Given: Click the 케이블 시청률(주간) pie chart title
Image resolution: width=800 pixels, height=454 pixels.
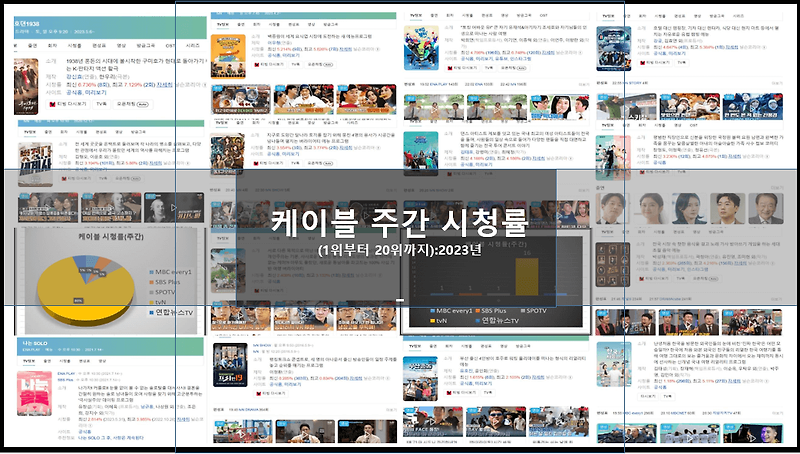Looking at the screenshot, I should coord(111,237).
